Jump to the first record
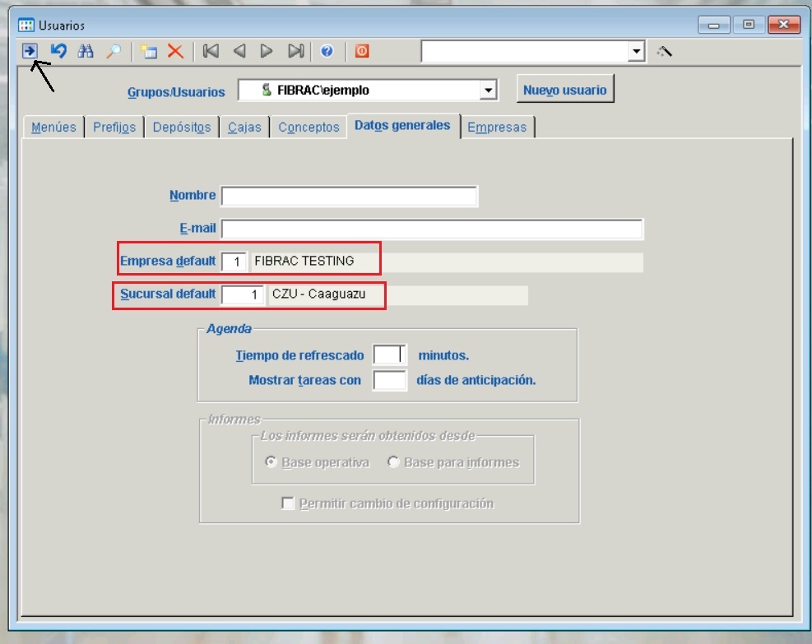Screen dimensions: 812x644 coord(211,51)
